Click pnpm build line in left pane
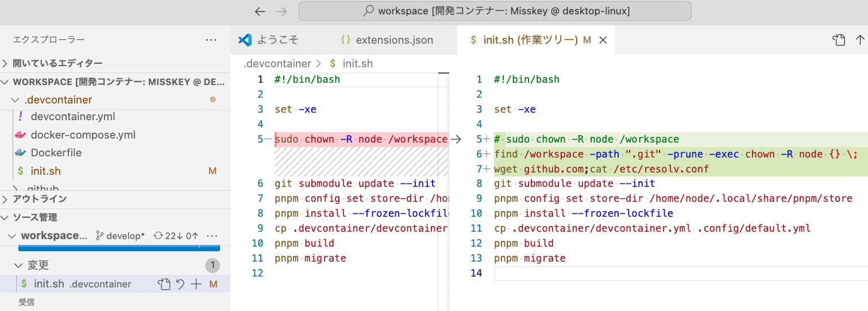Image resolution: width=868 pixels, height=311 pixels. click(x=304, y=243)
